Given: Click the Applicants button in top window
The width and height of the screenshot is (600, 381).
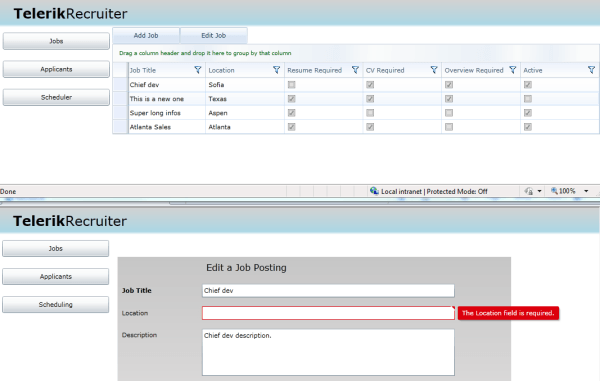Looking at the screenshot, I should pos(56,69).
